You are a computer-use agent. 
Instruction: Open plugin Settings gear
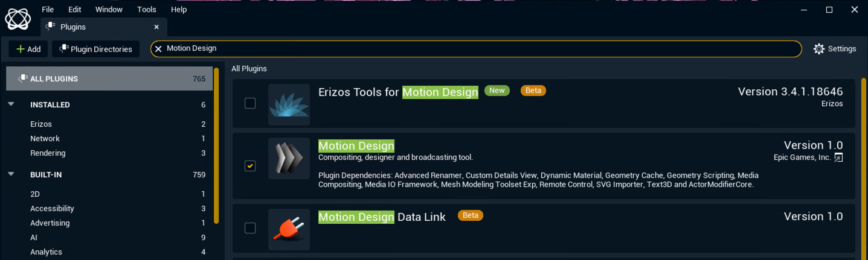point(835,49)
